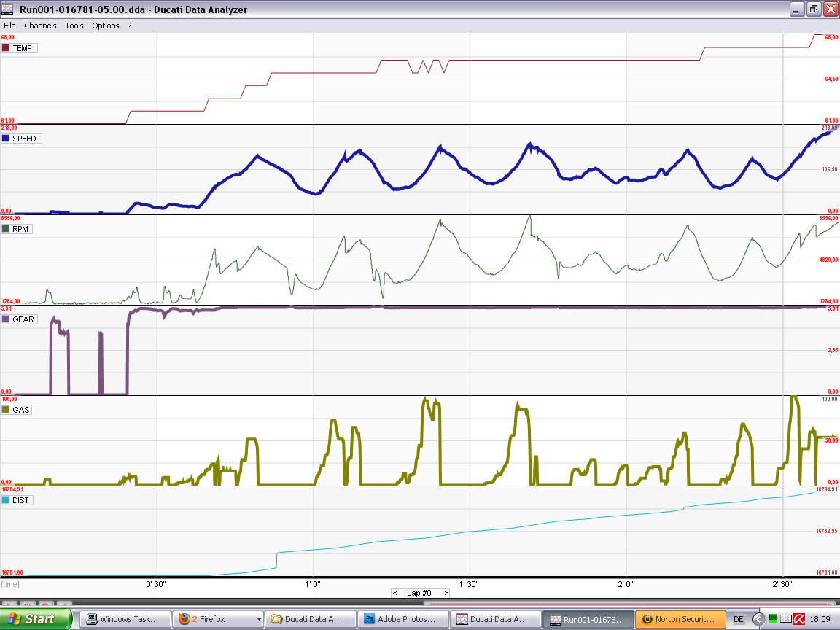Switch to Adobe Photoshop in taskbar
The width and height of the screenshot is (840, 630).
pos(403,619)
